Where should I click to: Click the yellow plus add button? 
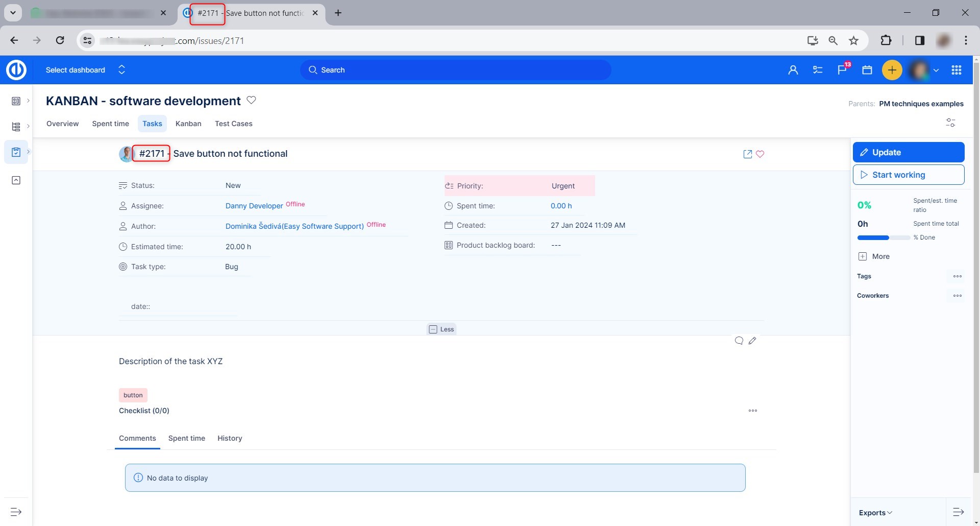pyautogui.click(x=892, y=70)
